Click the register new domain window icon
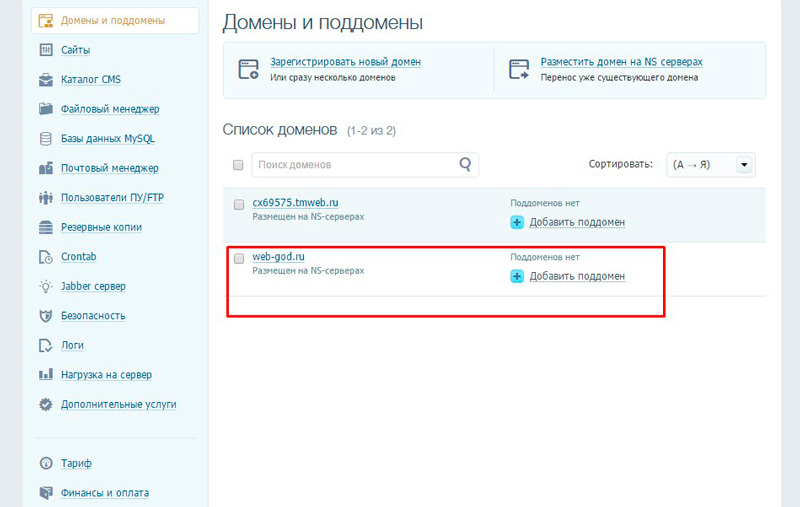Screen dimensions: 800x507 (x=248, y=69)
